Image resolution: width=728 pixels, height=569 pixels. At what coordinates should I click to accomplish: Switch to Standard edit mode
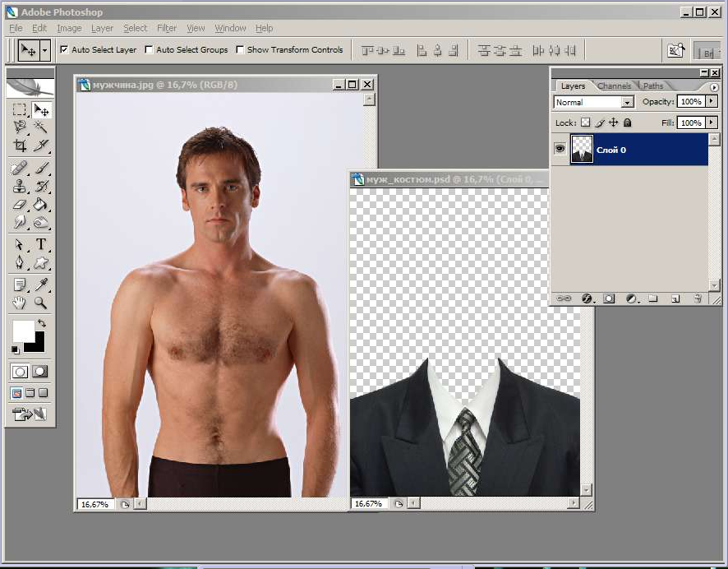pyautogui.click(x=20, y=372)
